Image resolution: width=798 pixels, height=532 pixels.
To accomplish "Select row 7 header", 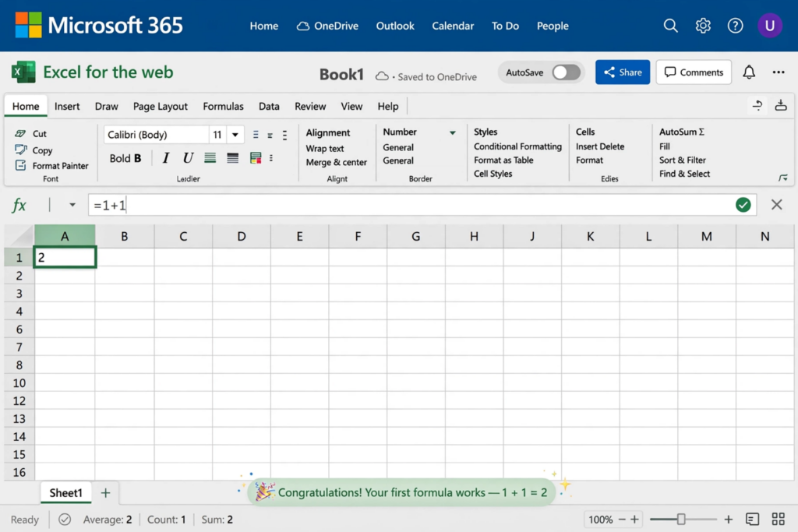I will point(19,347).
